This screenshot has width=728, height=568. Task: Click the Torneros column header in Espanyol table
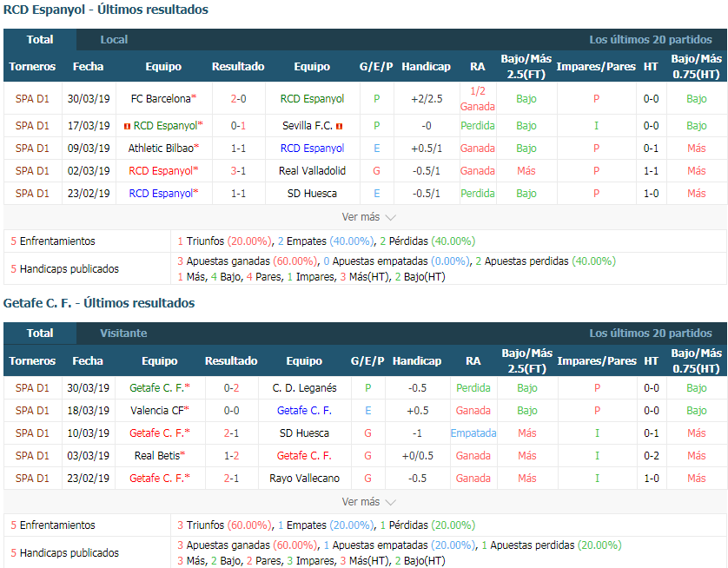[32, 67]
